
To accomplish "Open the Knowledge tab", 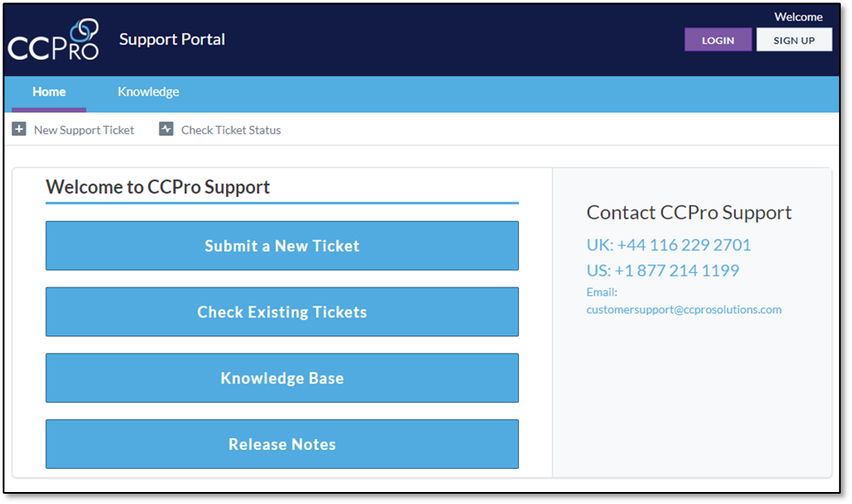I will (x=147, y=92).
